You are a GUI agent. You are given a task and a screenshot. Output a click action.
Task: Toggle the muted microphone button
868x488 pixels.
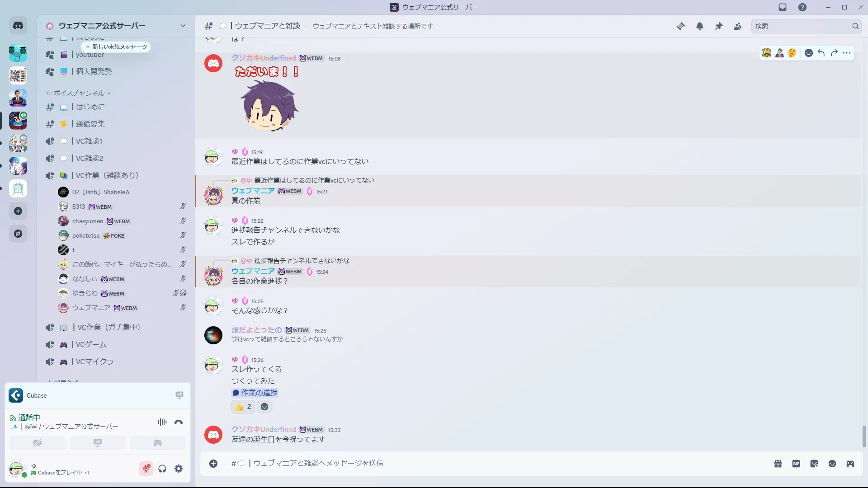146,469
